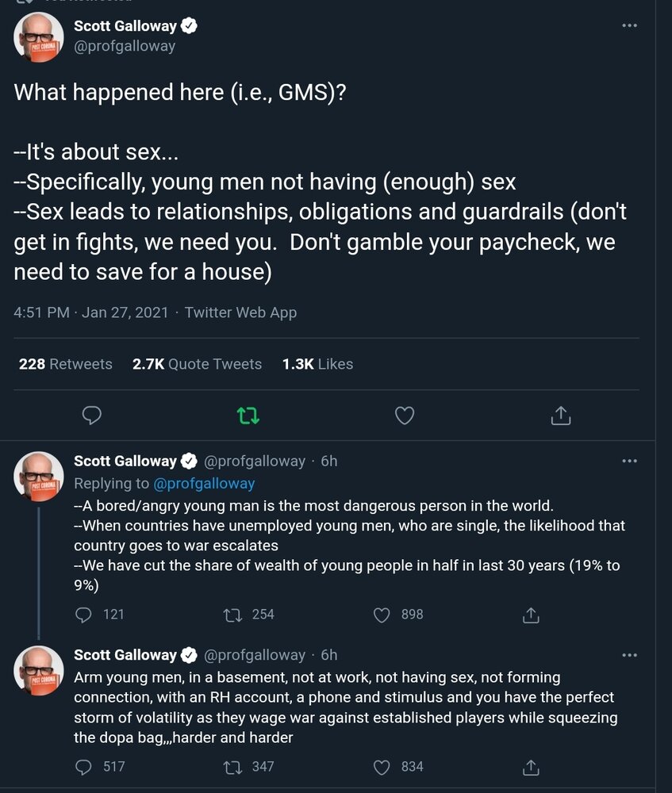The image size is (672, 793).
Task: Open Scott Galloway's profile picture on main tweet
Action: pyautogui.click(x=38, y=37)
